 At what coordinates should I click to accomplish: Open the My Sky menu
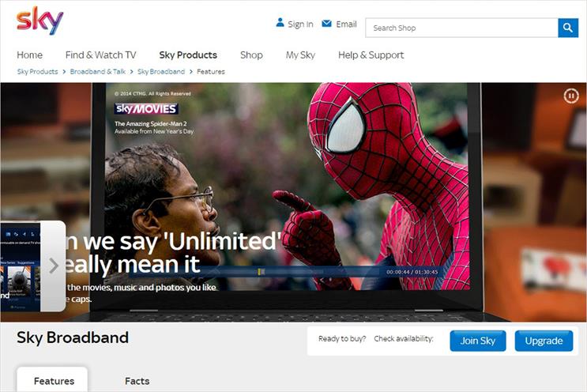300,55
